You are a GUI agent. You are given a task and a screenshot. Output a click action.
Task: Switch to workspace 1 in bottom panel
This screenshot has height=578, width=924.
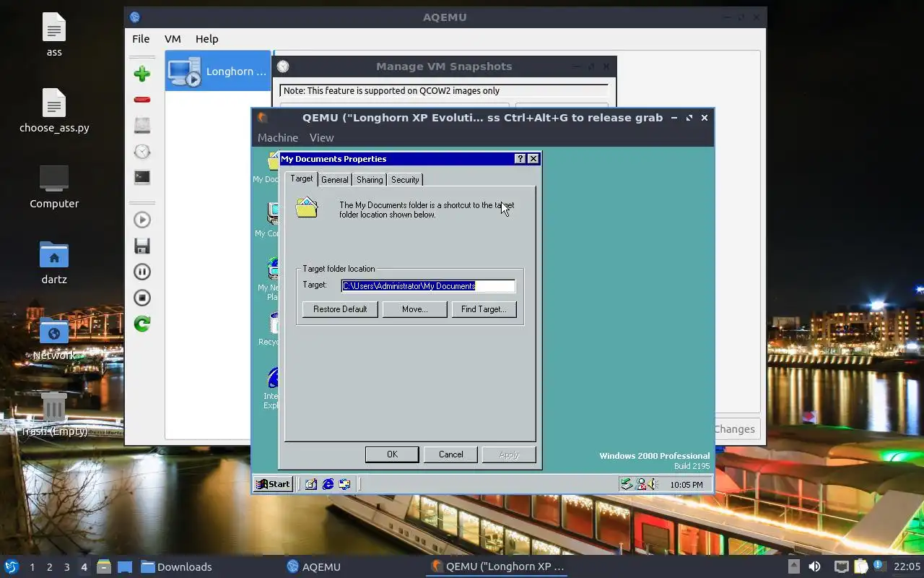tap(32, 567)
